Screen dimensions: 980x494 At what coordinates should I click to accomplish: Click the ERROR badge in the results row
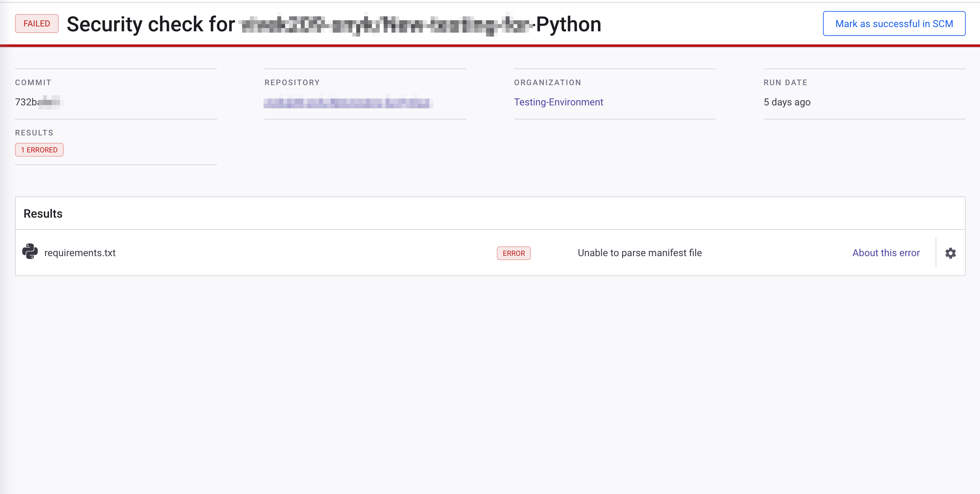pos(513,253)
